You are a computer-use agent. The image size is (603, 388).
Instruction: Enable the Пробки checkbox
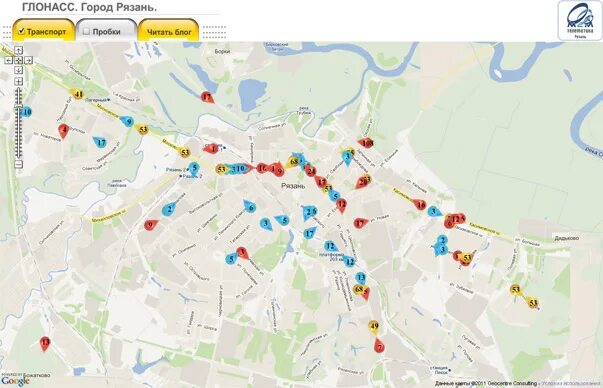[87, 31]
